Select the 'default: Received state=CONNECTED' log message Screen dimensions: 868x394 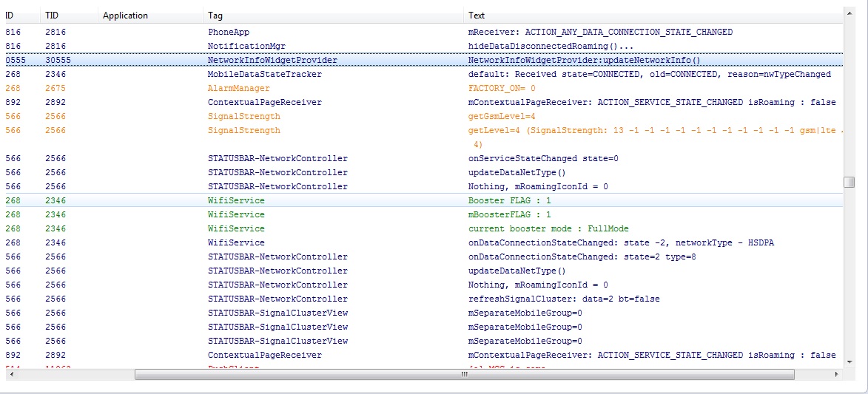650,74
